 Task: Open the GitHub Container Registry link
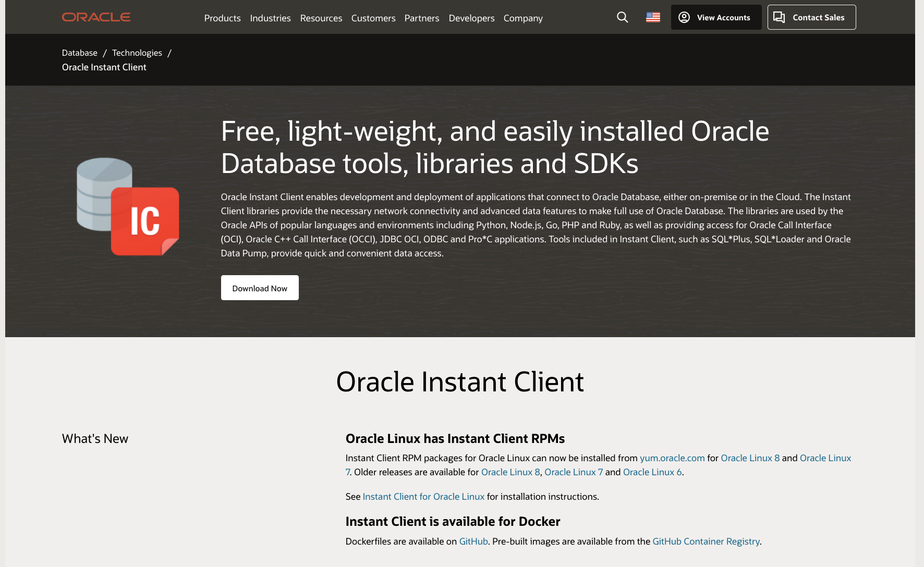(706, 541)
